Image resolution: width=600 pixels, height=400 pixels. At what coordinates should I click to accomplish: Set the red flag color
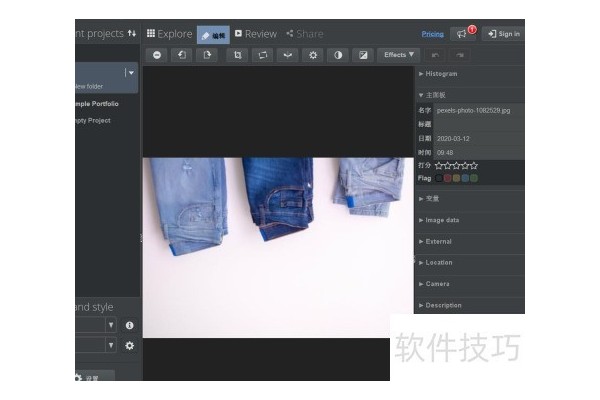coord(447,178)
